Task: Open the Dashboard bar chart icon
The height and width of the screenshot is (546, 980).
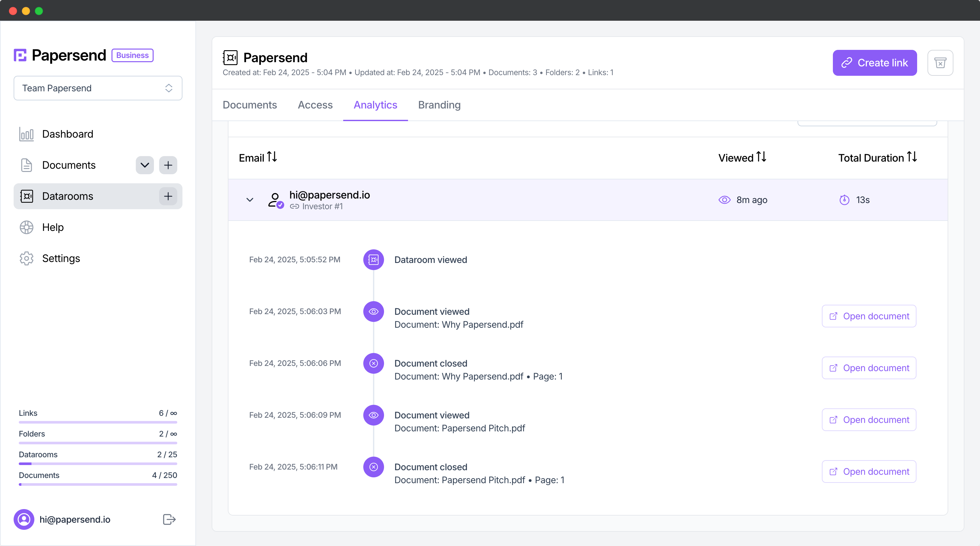Action: click(26, 134)
